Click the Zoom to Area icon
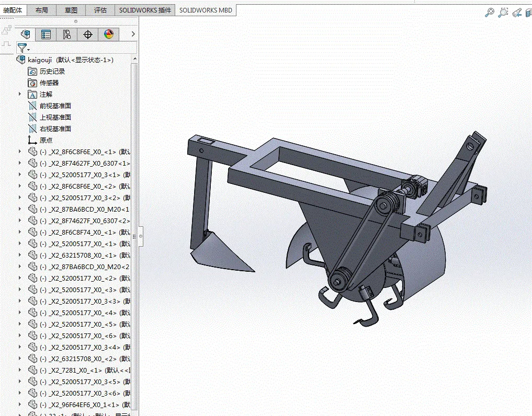 coord(503,13)
